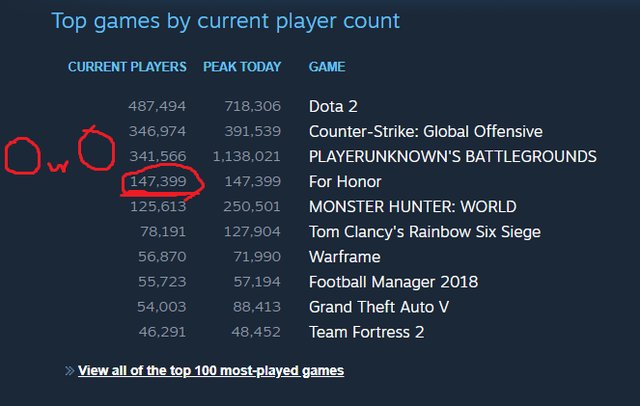Click PUBG's peak today value 1,138,021
This screenshot has width=640, height=406.
(x=247, y=156)
